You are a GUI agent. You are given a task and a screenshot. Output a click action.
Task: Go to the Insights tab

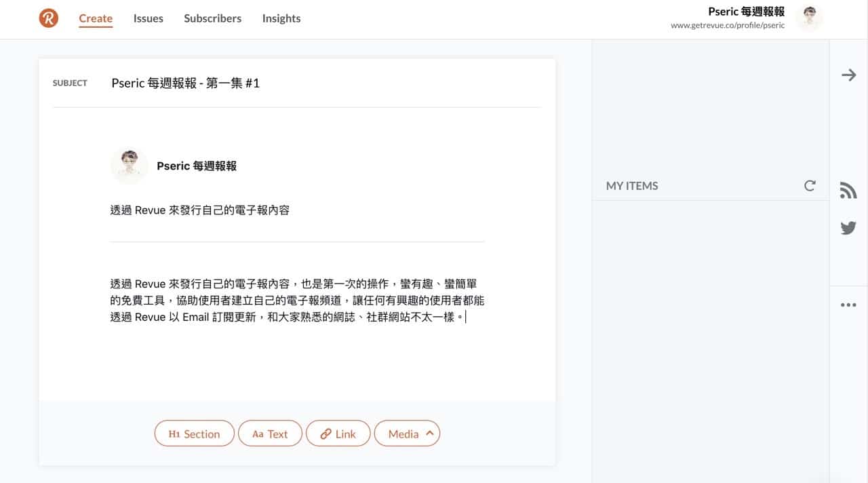(281, 18)
